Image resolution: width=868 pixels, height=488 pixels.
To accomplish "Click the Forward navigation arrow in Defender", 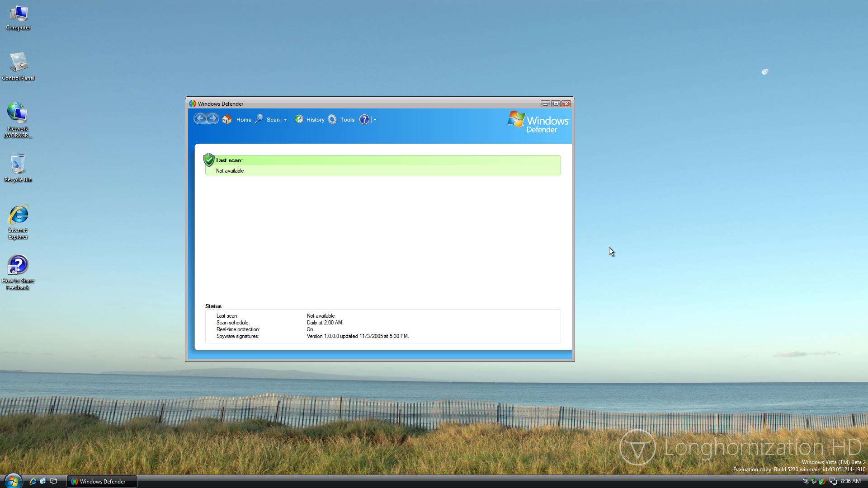I will pyautogui.click(x=212, y=119).
